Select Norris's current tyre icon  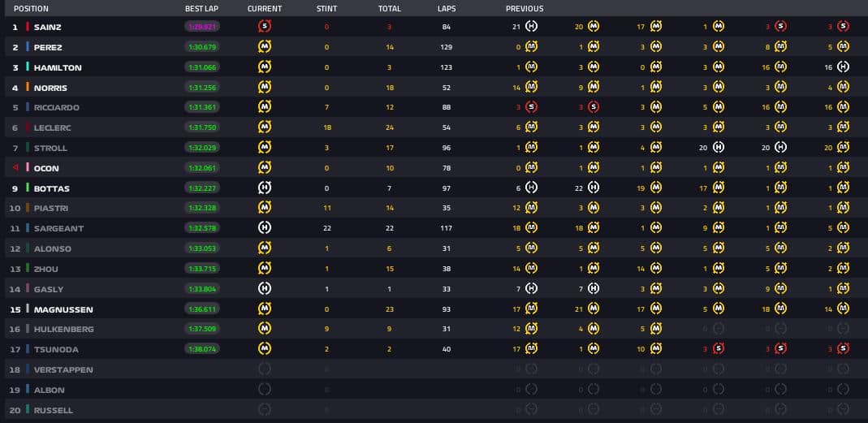(265, 87)
